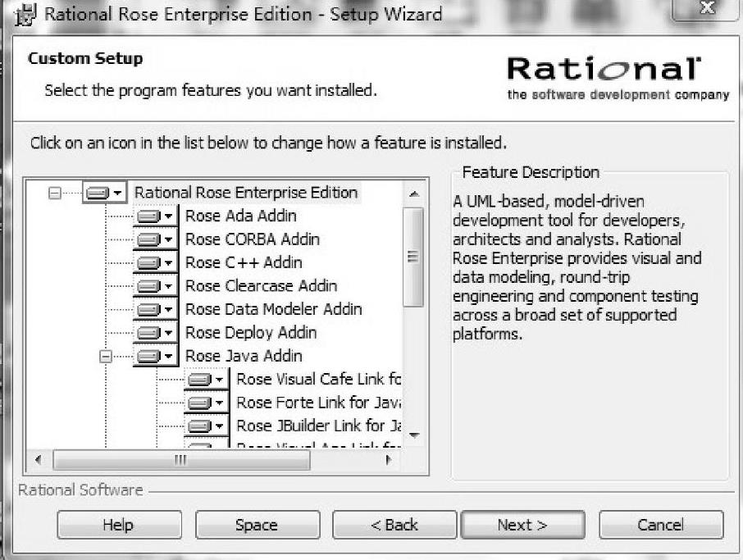The height and width of the screenshot is (560, 743).
Task: Click the Space button
Action: (258, 525)
